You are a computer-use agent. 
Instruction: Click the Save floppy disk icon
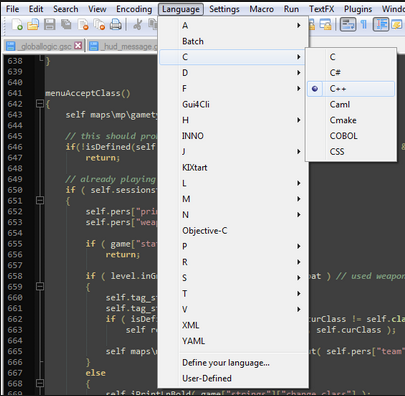(x=49, y=25)
